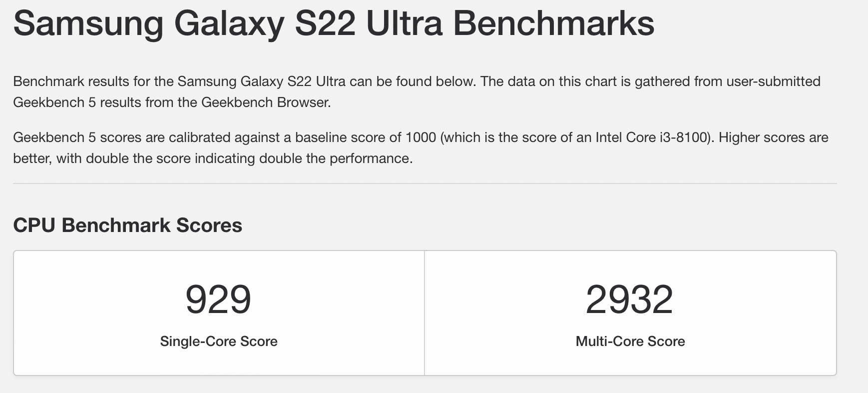The image size is (868, 393).
Task: Select the 2932 multi-core score value
Action: click(x=630, y=299)
